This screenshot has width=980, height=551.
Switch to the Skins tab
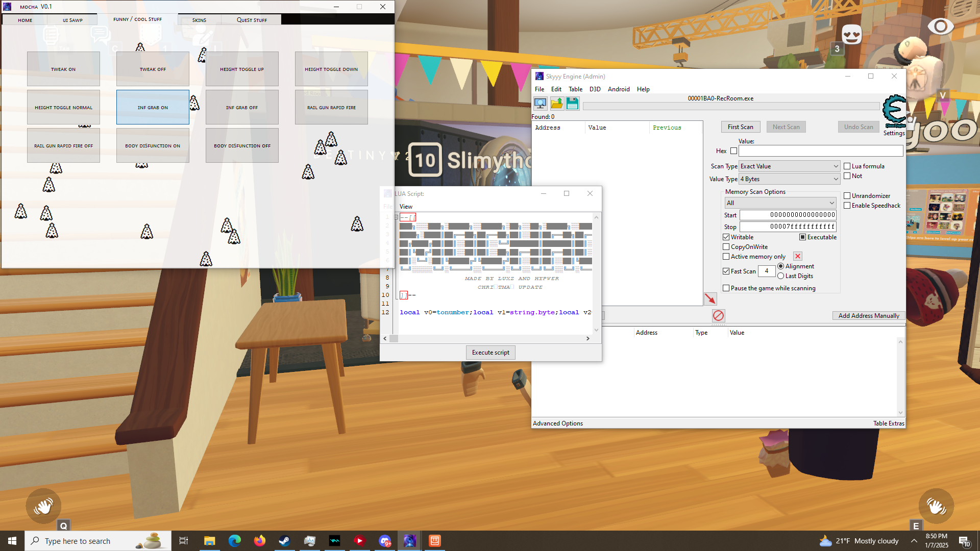point(199,20)
